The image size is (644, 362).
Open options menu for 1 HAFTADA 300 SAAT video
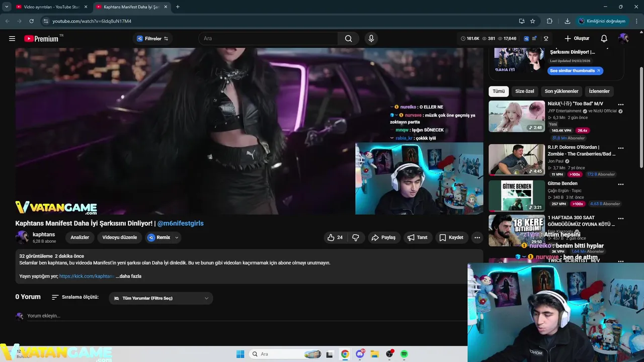point(621,219)
